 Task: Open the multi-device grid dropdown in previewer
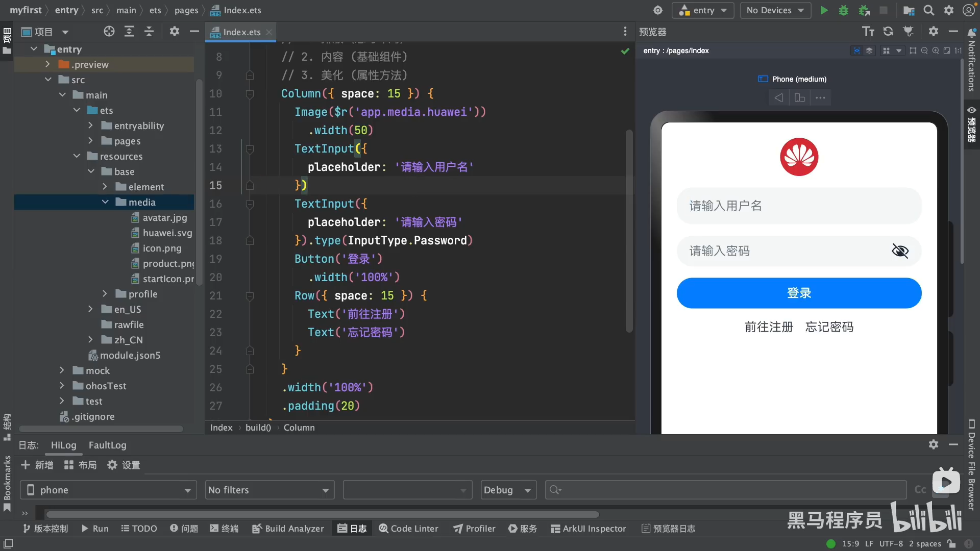pyautogui.click(x=892, y=51)
